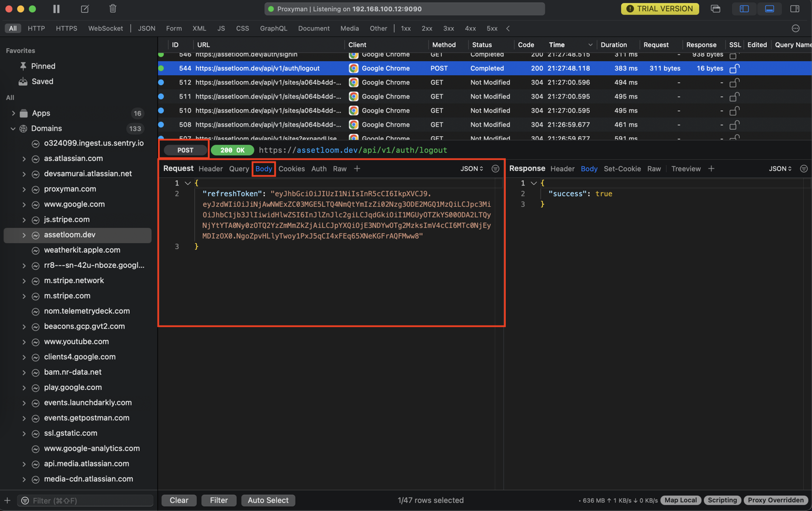Image resolution: width=812 pixels, height=511 pixels.
Task: Click the Pinned pin icon
Action: (23, 66)
